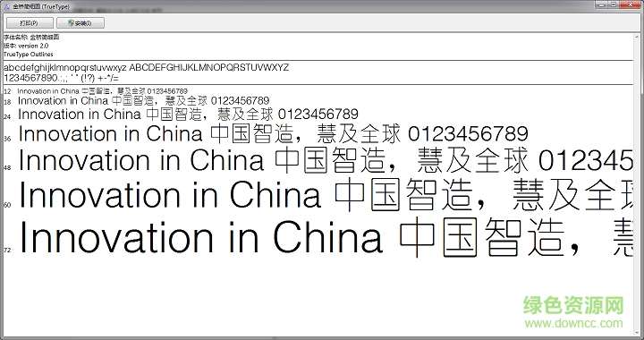Click the size label '48'
Viewport: 644px width, 340px height.
coord(7,167)
